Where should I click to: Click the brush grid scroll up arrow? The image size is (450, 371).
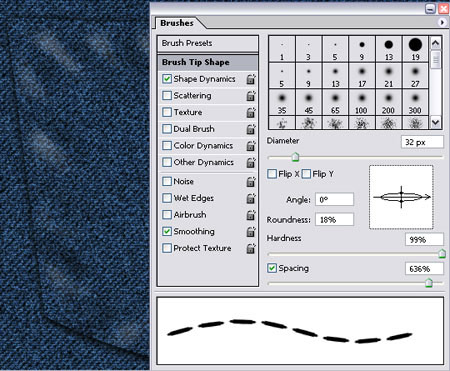(x=435, y=43)
